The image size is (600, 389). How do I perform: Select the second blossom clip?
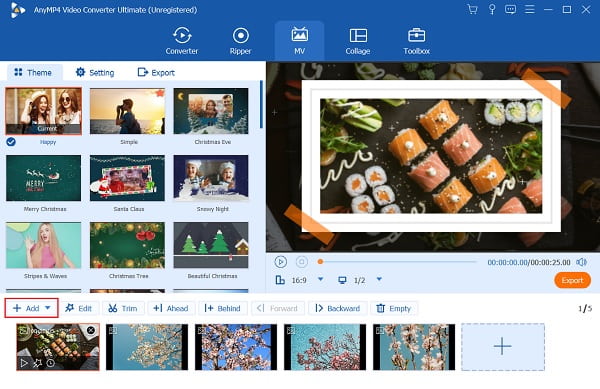[x=147, y=347]
